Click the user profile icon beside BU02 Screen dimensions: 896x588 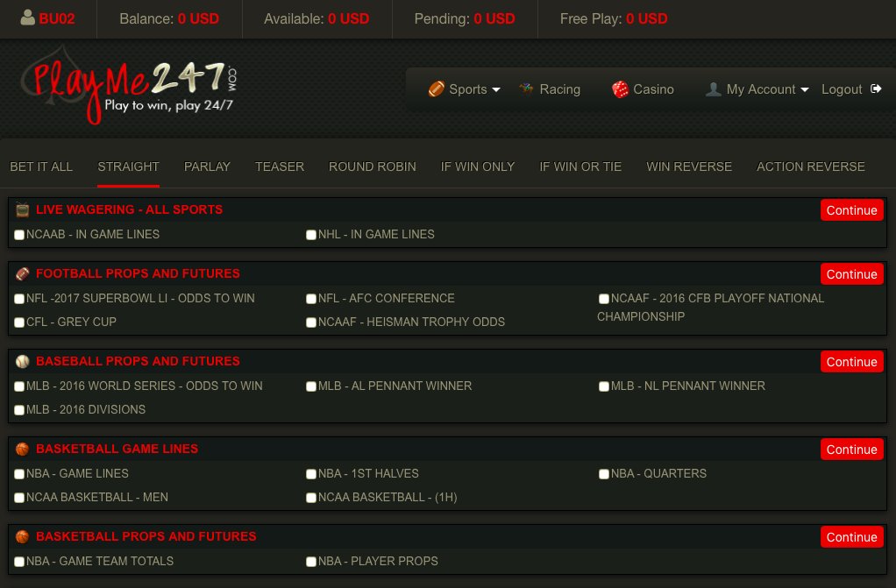coord(27,18)
